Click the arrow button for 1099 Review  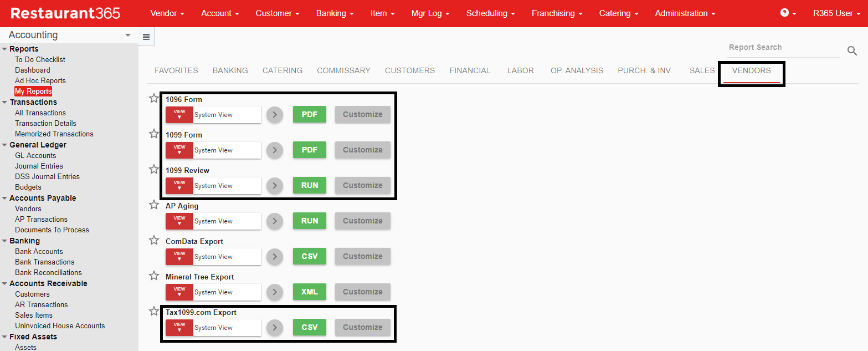(x=275, y=186)
